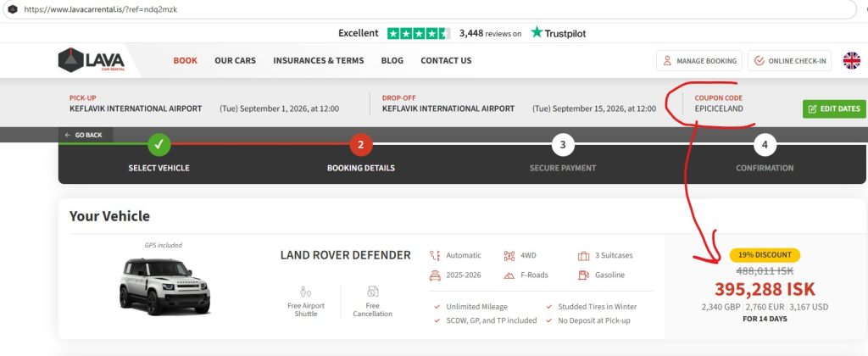Click the Trustpilot logo

point(558,33)
